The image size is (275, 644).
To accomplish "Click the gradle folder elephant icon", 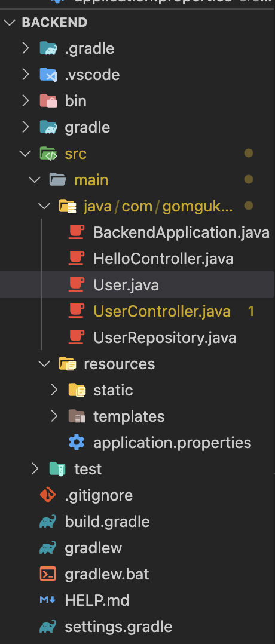I will coord(48,127).
